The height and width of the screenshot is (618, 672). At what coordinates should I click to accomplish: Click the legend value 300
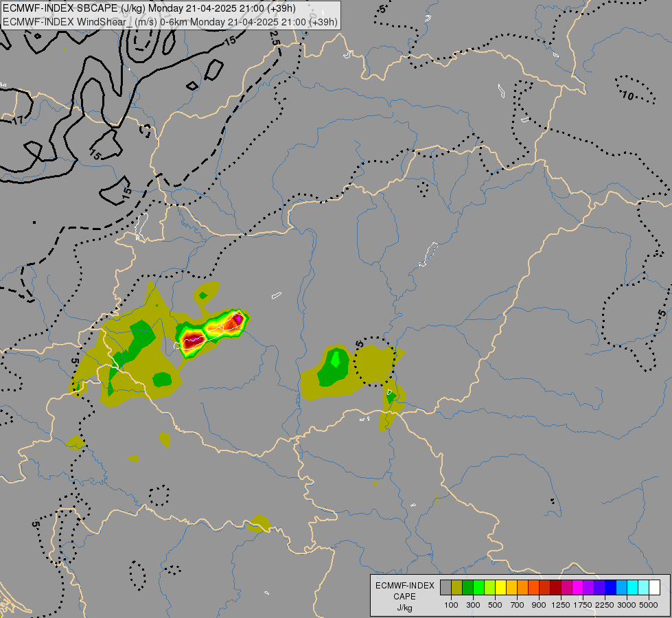point(473,605)
